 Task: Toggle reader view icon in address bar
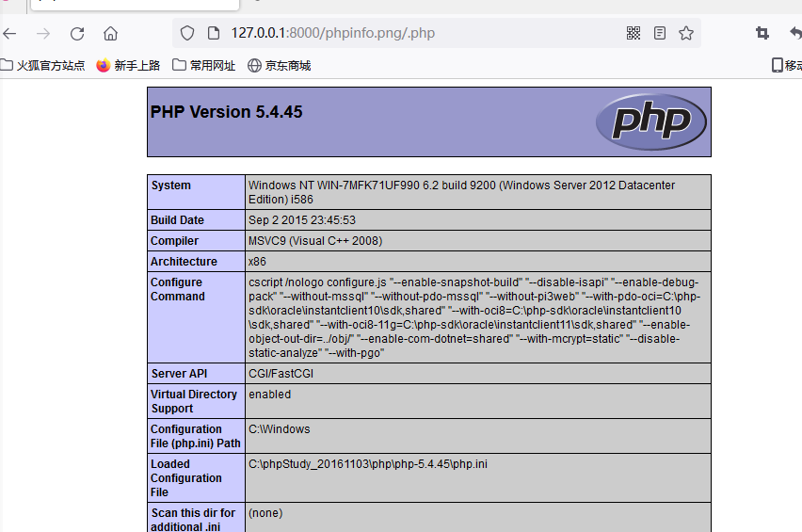tap(660, 33)
